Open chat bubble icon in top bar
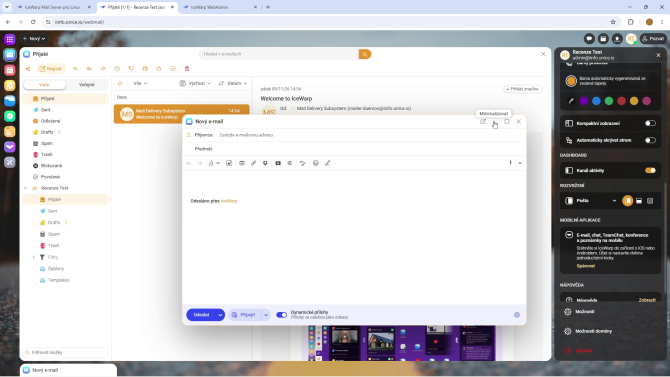 click(589, 39)
